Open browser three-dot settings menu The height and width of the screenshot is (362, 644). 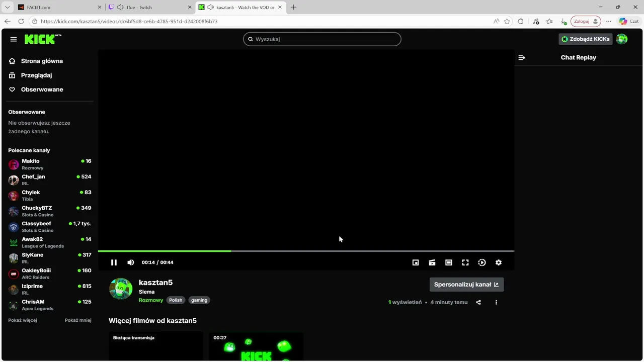(x=609, y=21)
